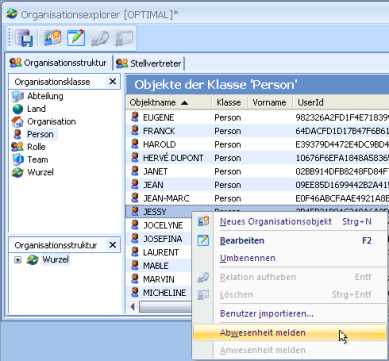389x361 pixels.
Task: Expand the Wurzel tree node
Action: pos(18,260)
